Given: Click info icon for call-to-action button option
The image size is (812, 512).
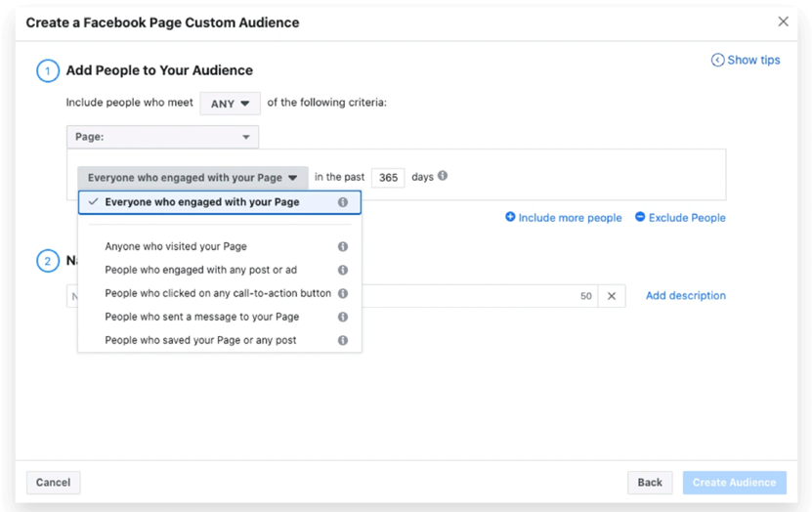Looking at the screenshot, I should (343, 294).
